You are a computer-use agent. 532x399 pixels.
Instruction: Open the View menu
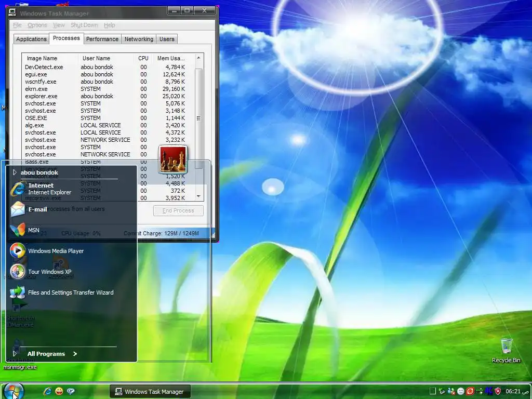click(x=59, y=25)
